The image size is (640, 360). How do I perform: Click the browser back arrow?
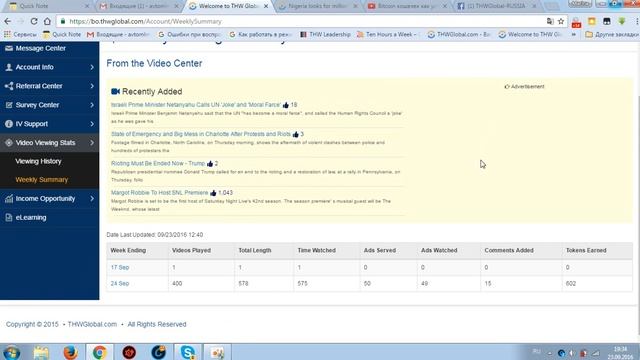click(7, 21)
